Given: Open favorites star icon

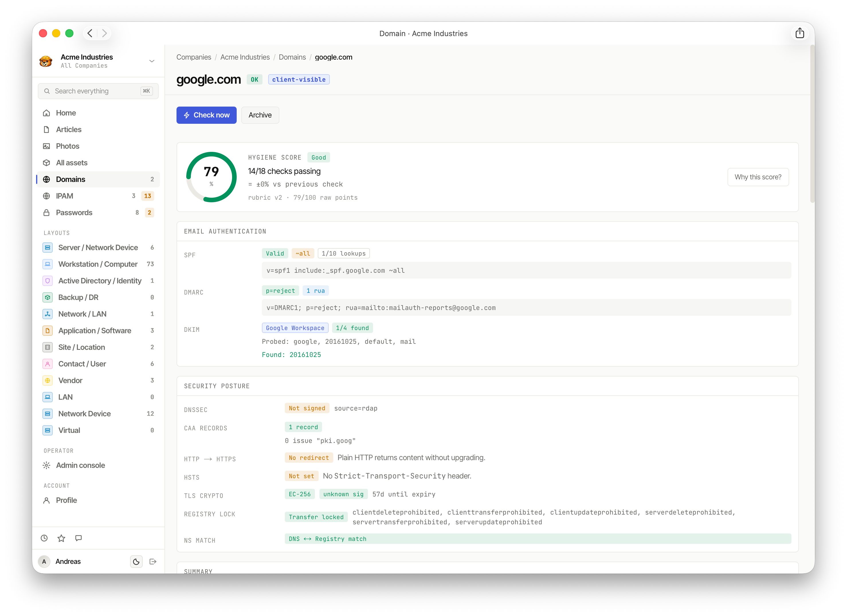Looking at the screenshot, I should coord(61,538).
